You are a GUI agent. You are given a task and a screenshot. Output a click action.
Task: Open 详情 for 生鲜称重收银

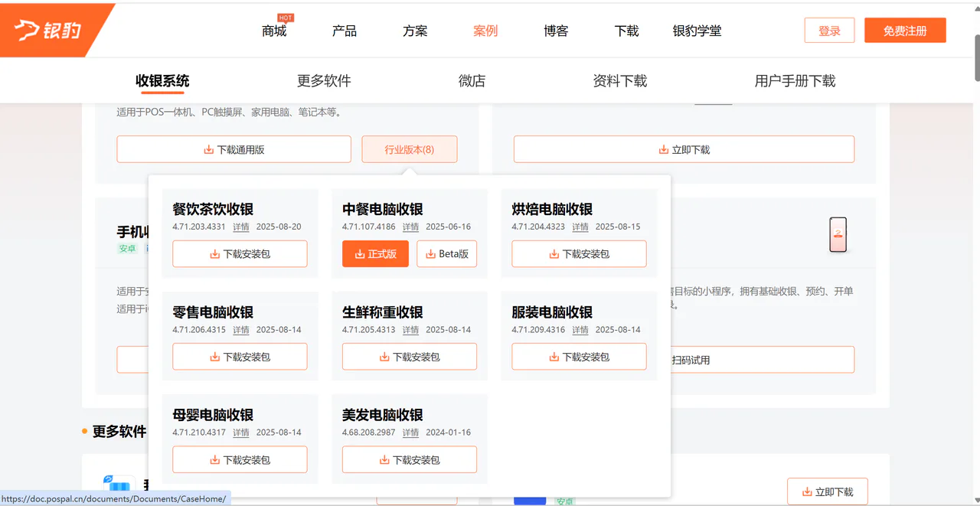411,330
